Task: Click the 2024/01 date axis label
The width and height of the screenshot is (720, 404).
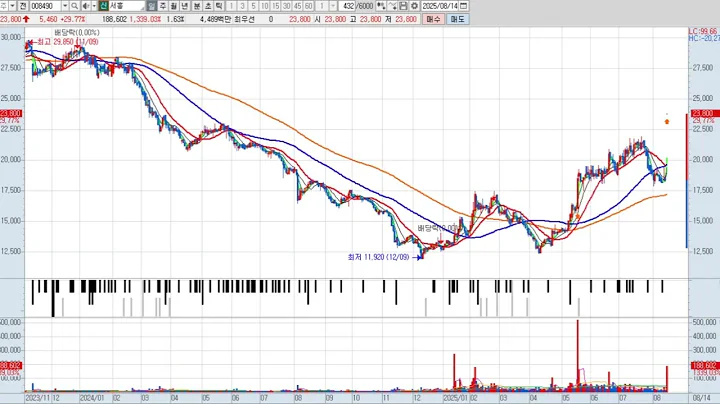Action: coord(91,398)
